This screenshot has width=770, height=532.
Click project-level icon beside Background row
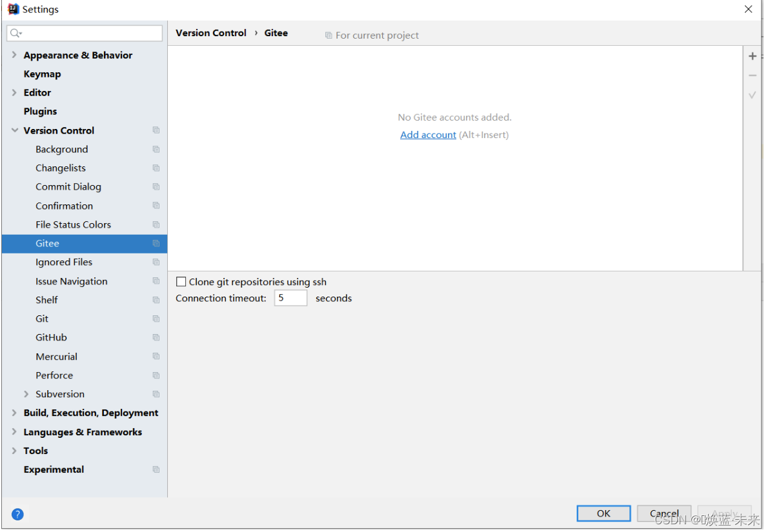pos(156,149)
